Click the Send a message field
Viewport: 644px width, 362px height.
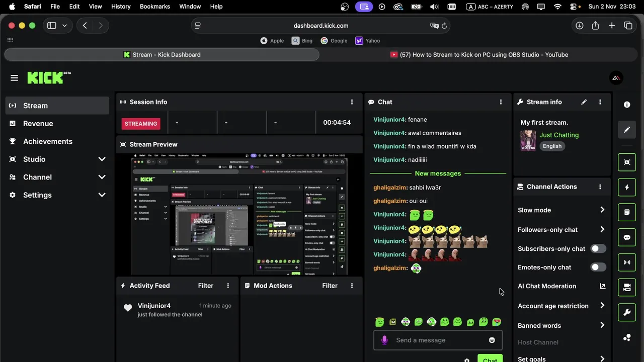point(438,340)
